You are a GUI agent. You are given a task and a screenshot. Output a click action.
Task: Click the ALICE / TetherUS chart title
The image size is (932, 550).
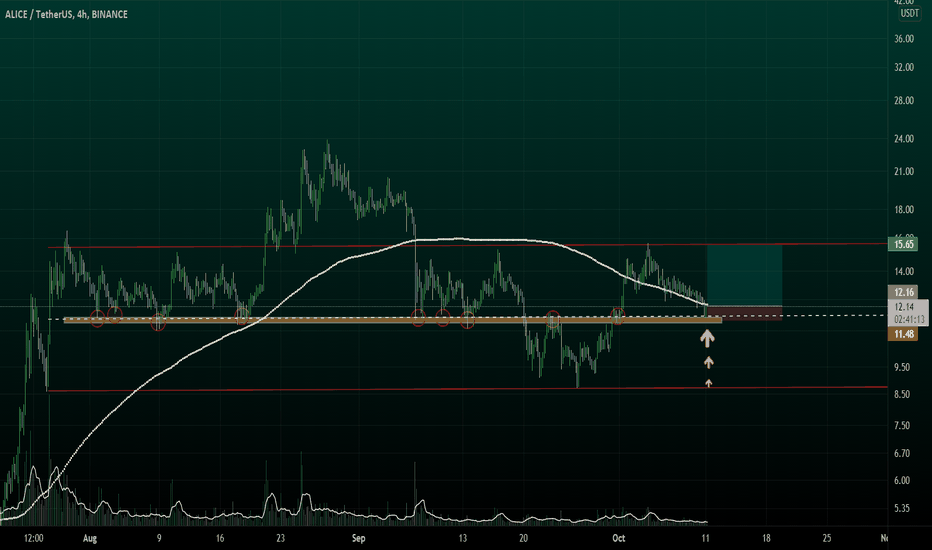click(67, 14)
